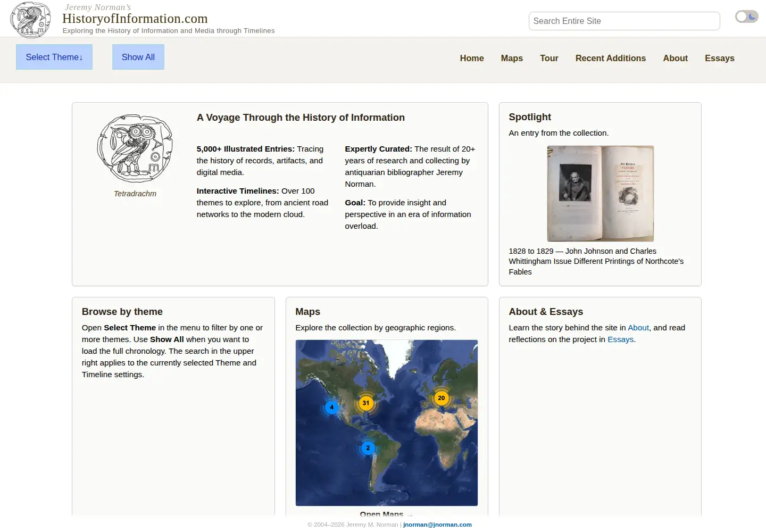Click 'A Voyage Through the History of Information' heading

[301, 118]
